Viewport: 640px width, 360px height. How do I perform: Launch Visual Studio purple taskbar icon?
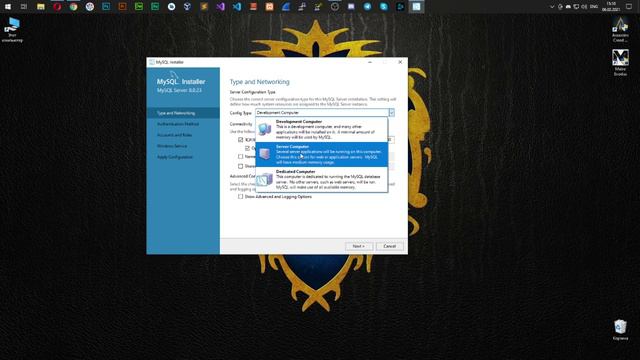pyautogui.click(x=220, y=7)
